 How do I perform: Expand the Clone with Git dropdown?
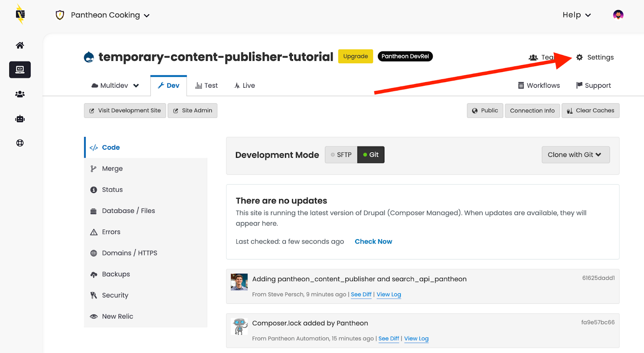pyautogui.click(x=575, y=155)
